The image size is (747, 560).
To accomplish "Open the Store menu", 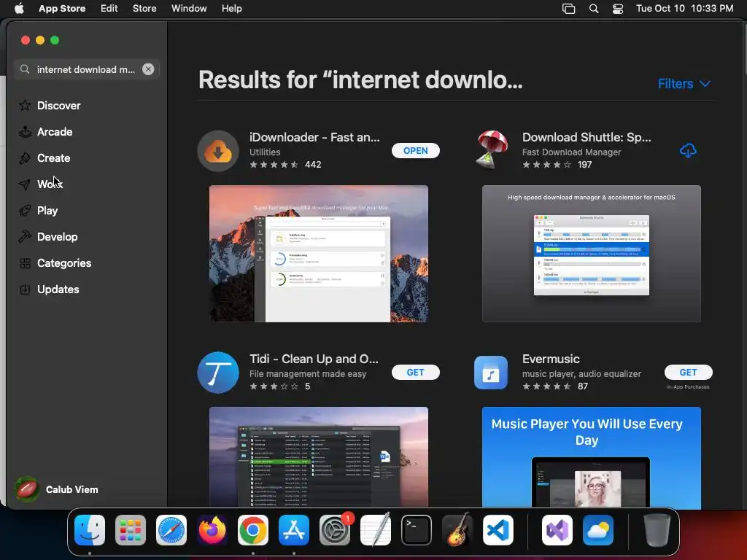I will 144,9.
